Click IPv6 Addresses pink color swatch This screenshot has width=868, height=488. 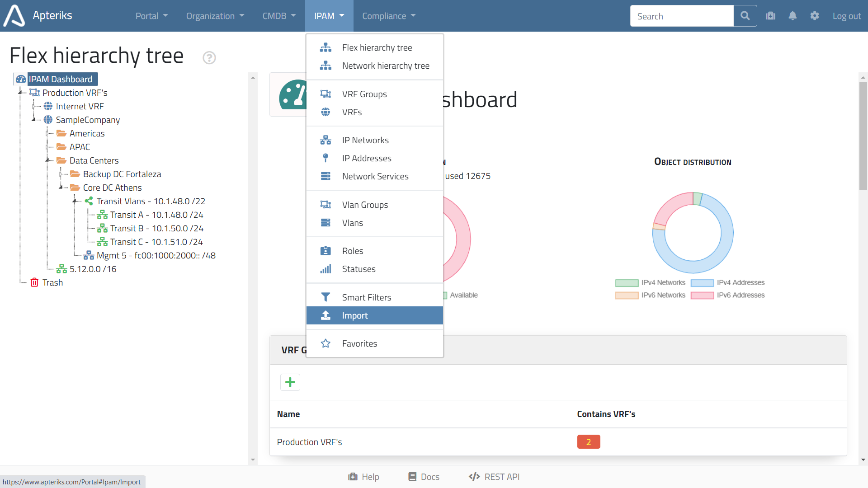click(x=702, y=296)
